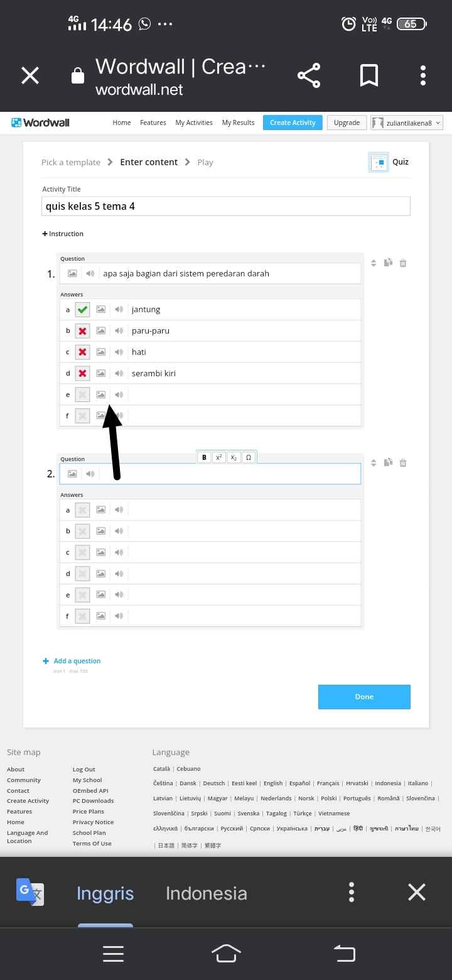Add image to answer c hati
The image size is (452, 980).
click(x=100, y=352)
